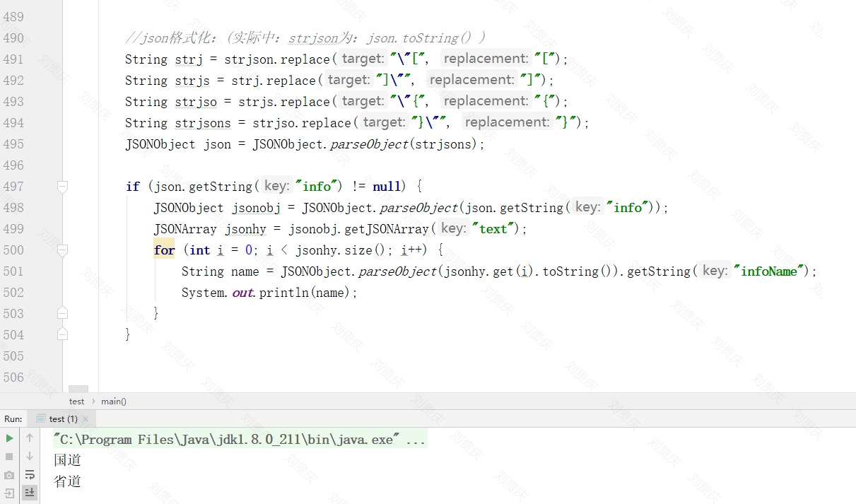Select "test" in the breadcrumb bar
The width and height of the screenshot is (856, 504).
76,401
